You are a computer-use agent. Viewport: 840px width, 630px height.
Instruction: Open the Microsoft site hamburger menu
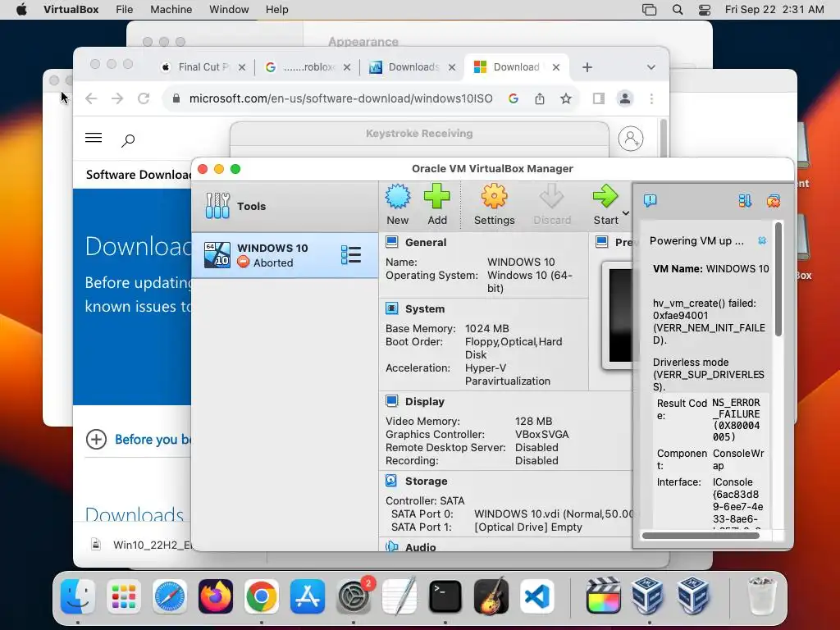(x=94, y=138)
